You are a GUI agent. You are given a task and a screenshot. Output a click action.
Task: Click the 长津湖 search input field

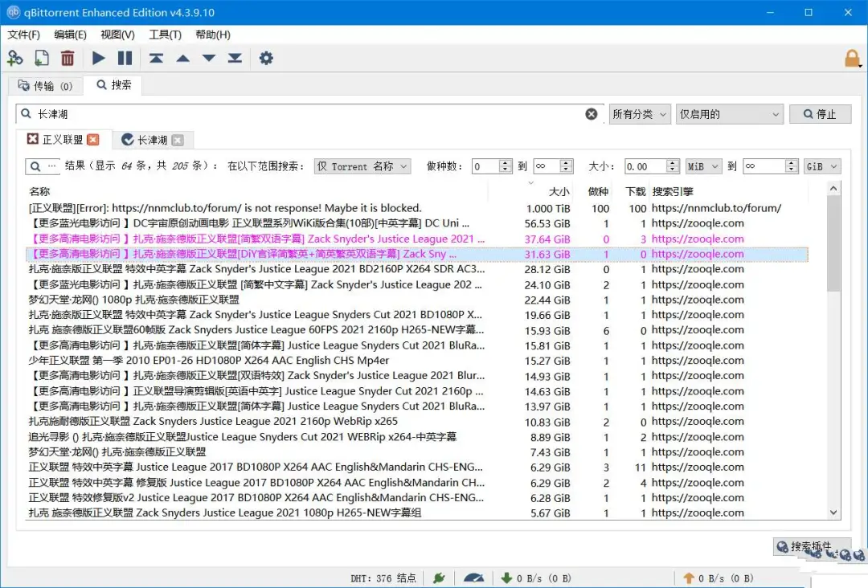305,114
